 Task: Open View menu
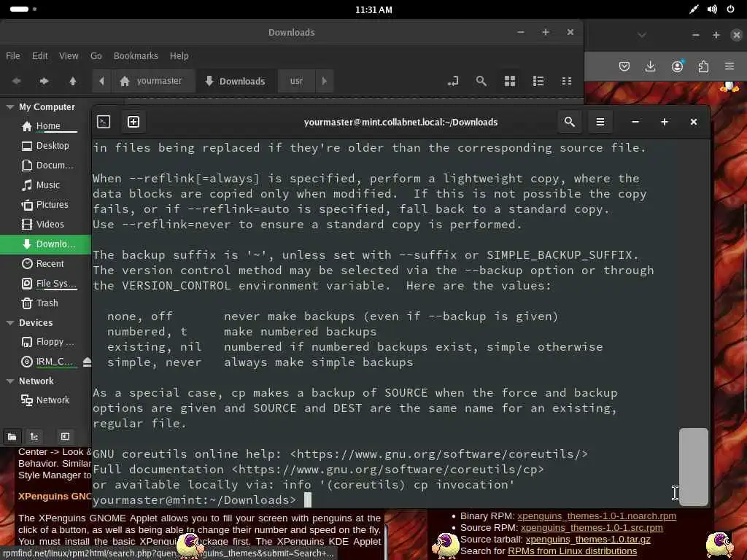69,55
